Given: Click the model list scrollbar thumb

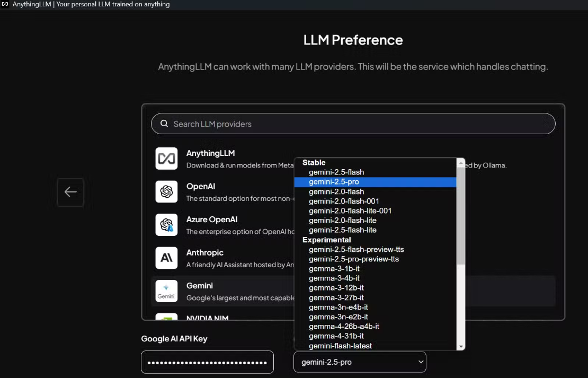Looking at the screenshot, I should click(x=461, y=215).
